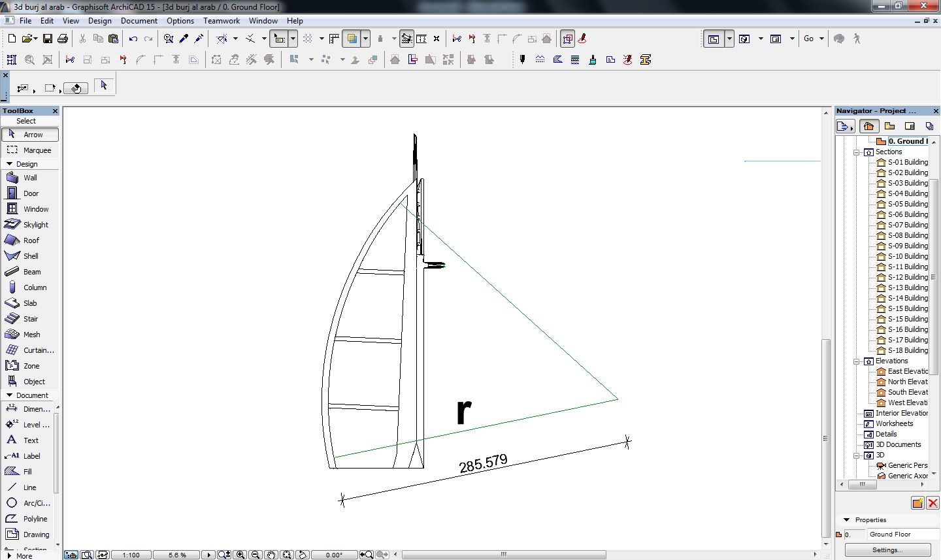Select the Beam tool
Screen dimensions: 941x560
(30, 272)
